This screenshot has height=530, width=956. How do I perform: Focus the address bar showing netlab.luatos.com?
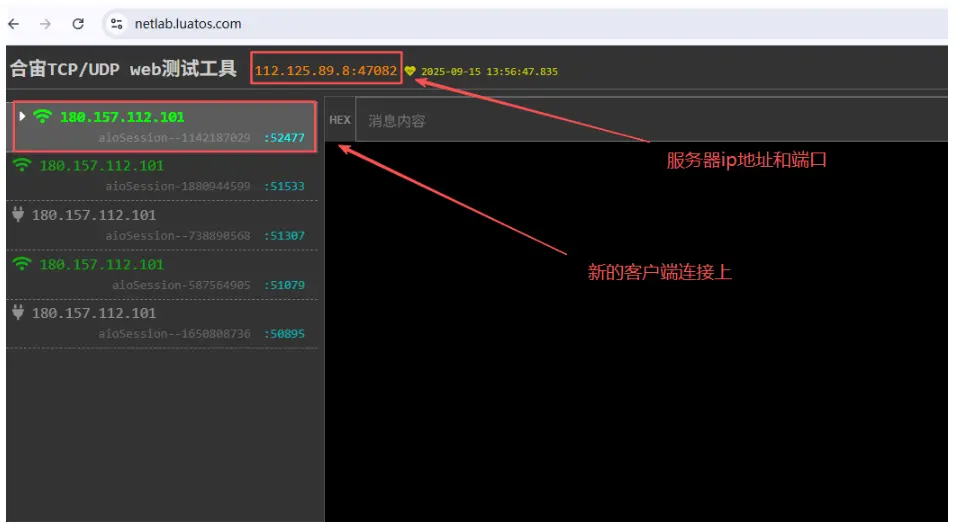point(524,24)
